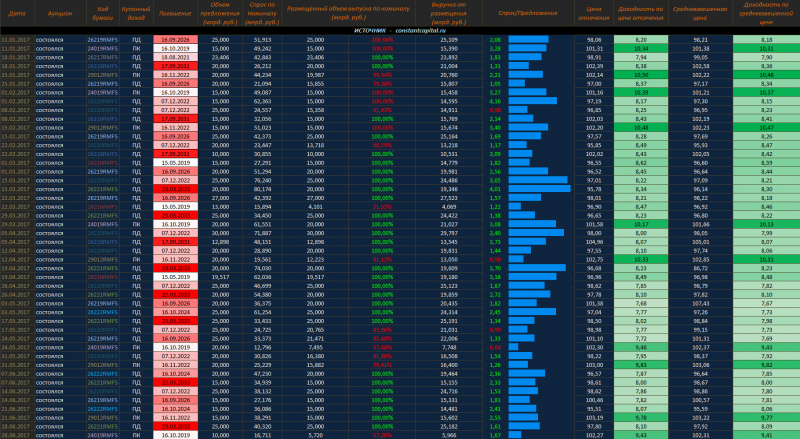Click the "Погашение" column header
Viewport: 800px width, 439px height.
coord(176,15)
